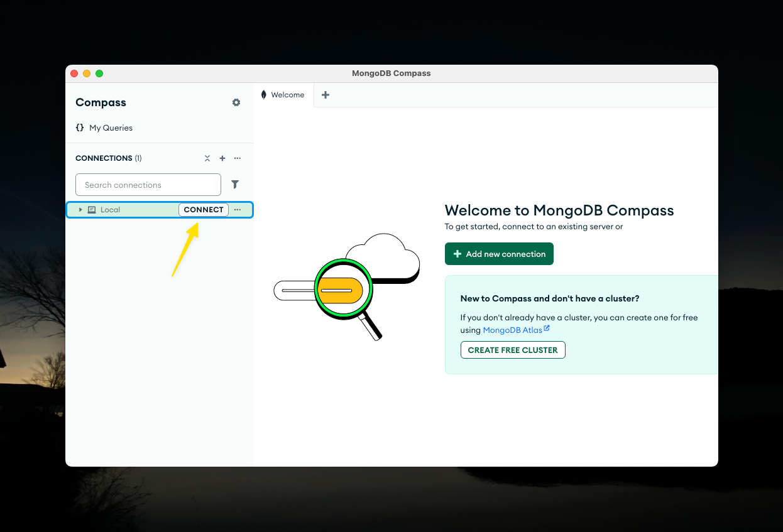This screenshot has width=783, height=532.
Task: Switch to the Welcome tab
Action: (283, 95)
